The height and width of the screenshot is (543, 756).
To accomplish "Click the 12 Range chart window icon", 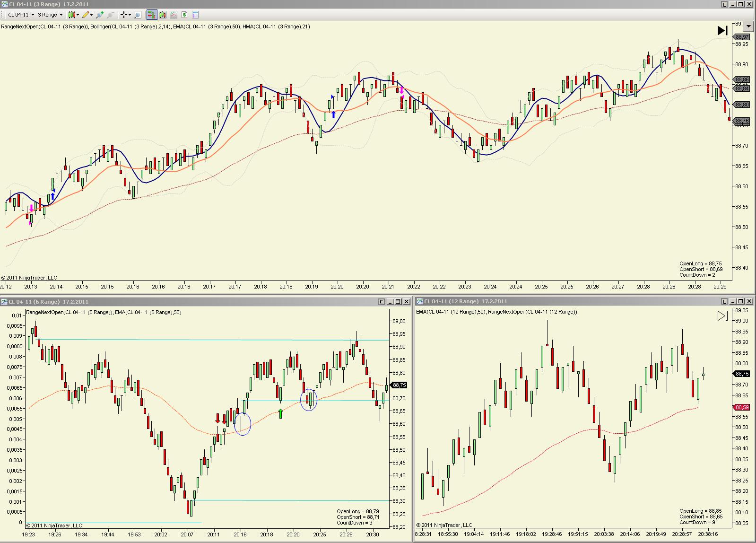I will click(x=419, y=301).
